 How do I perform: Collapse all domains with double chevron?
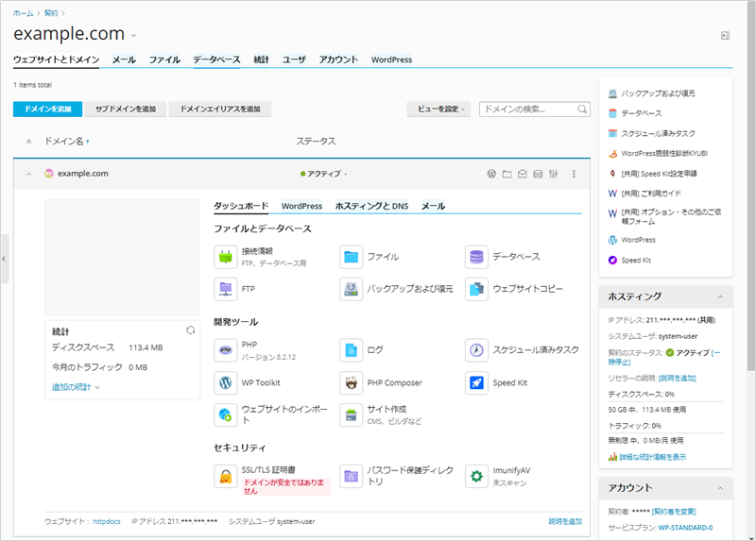29,142
